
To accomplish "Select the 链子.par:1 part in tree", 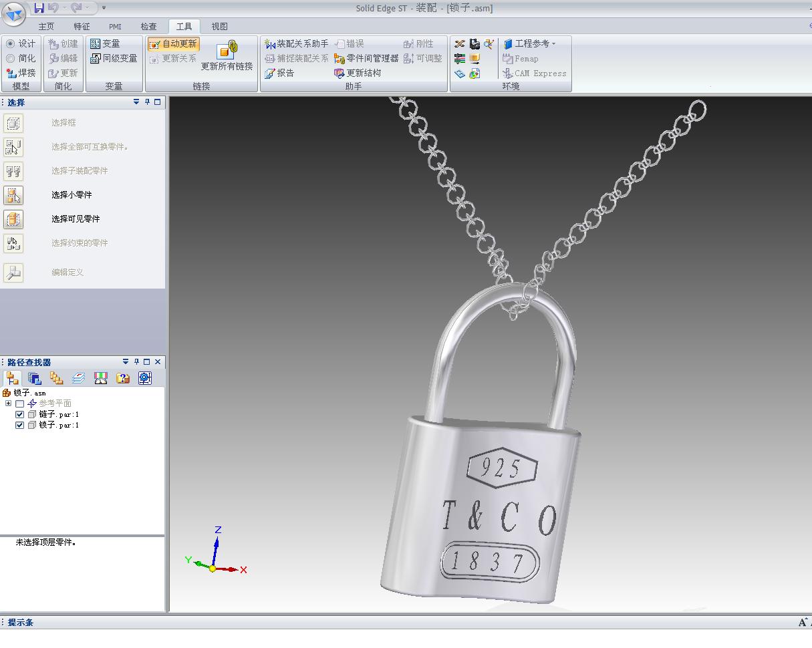I will [x=59, y=414].
